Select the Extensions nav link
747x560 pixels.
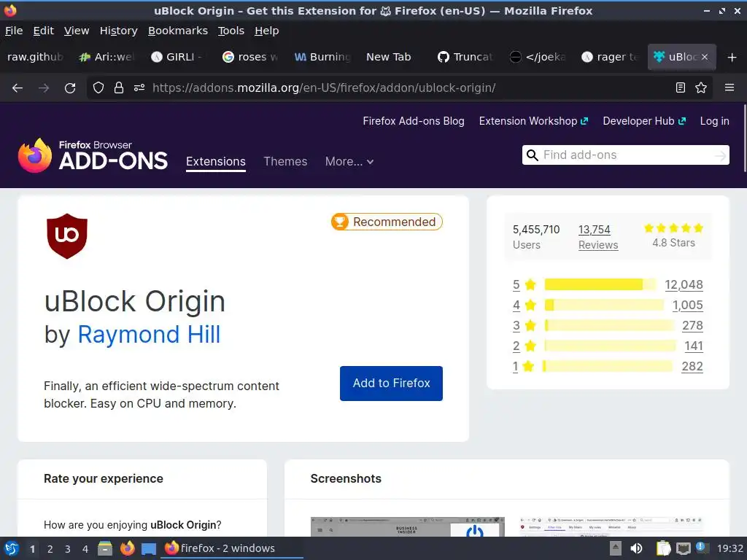[216, 161]
